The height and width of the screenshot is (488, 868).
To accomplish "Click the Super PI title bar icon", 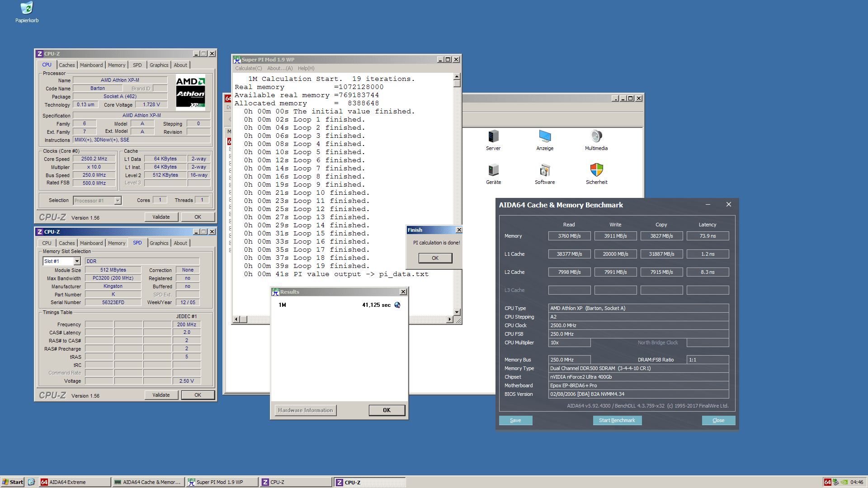I will (237, 59).
